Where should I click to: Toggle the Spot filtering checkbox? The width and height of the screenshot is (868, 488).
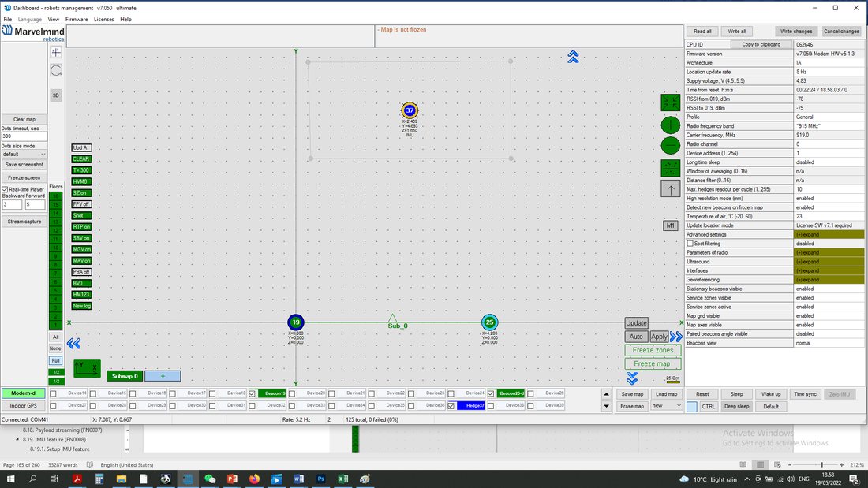[x=690, y=244]
